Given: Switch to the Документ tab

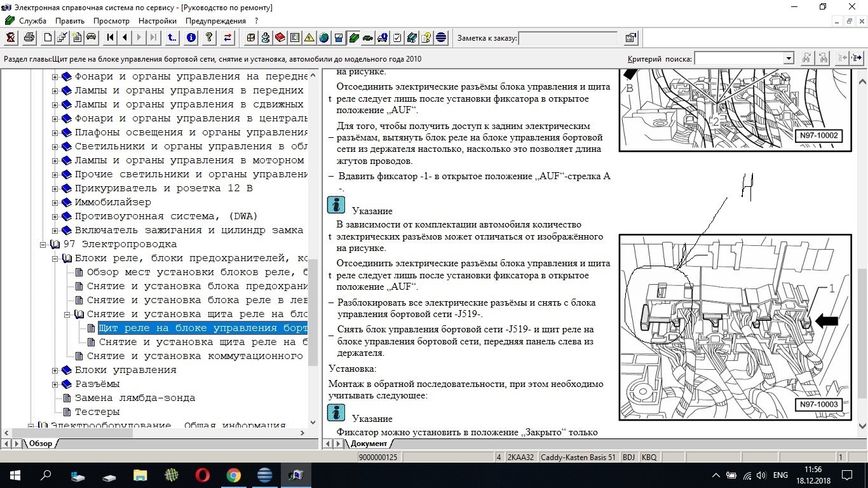Looking at the screenshot, I should coord(369,444).
